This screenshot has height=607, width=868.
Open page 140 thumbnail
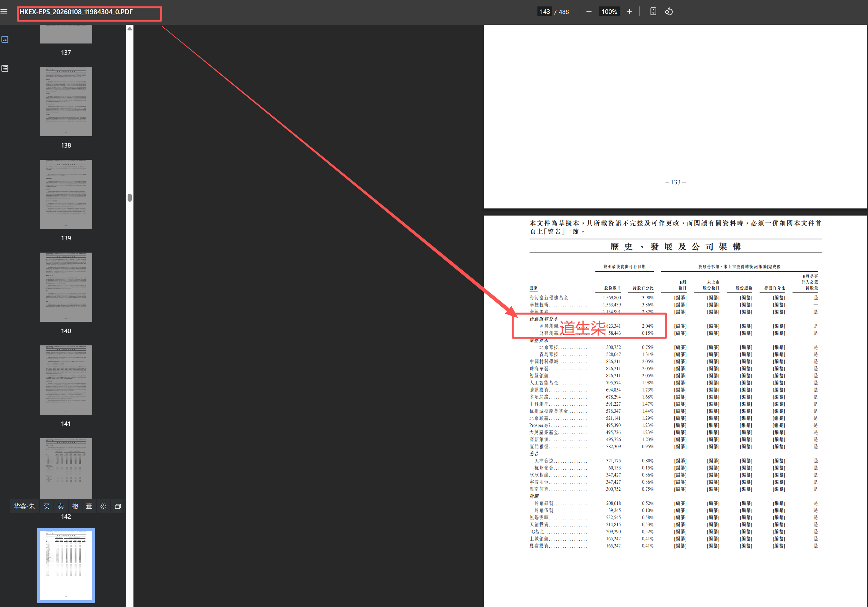coord(66,287)
